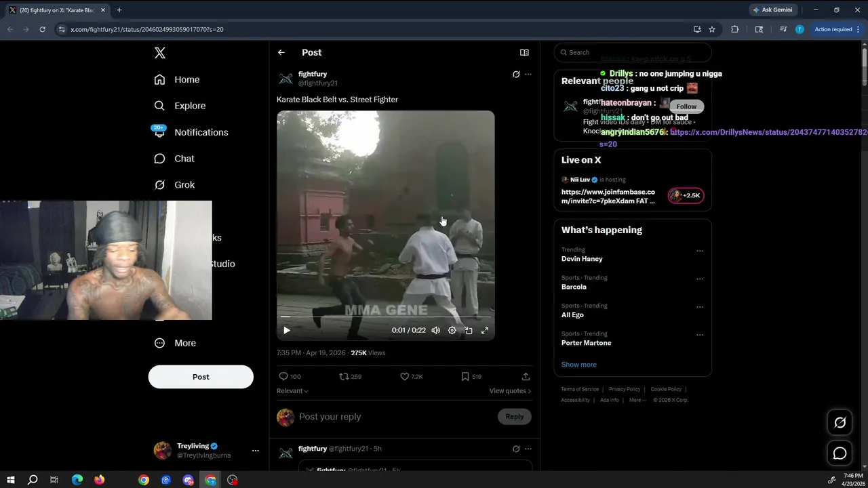Screen dimensions: 868x488
Task: Open the More sidebar menu
Action: pos(175,343)
